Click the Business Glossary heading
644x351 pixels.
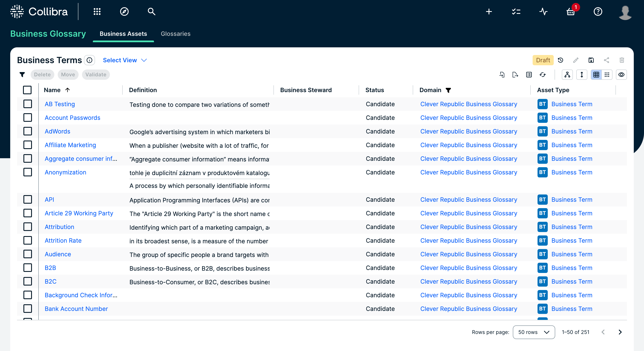click(x=48, y=34)
